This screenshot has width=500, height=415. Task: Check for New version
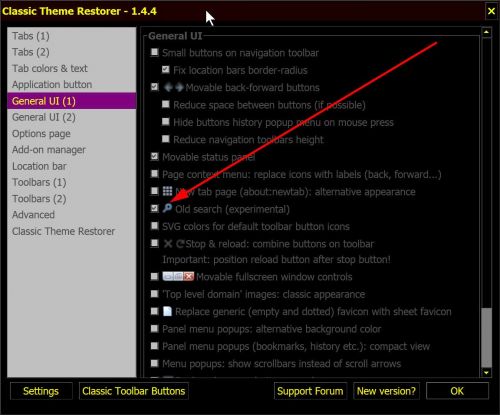[x=386, y=391]
